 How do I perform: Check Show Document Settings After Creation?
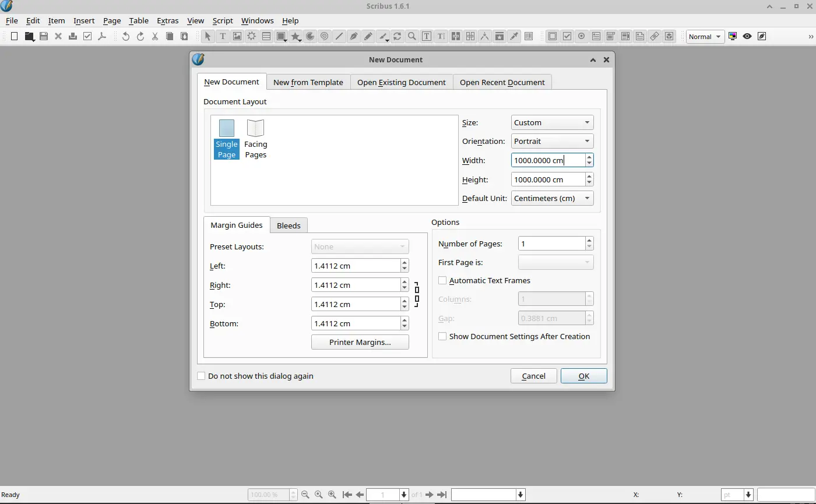pos(442,336)
